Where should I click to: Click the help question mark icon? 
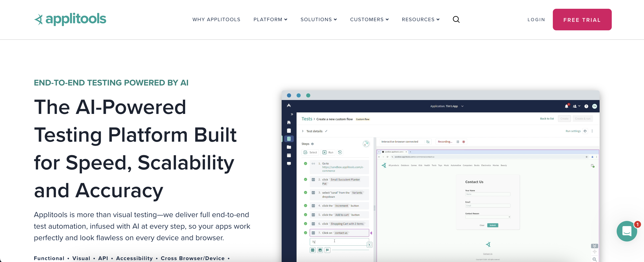[586, 106]
